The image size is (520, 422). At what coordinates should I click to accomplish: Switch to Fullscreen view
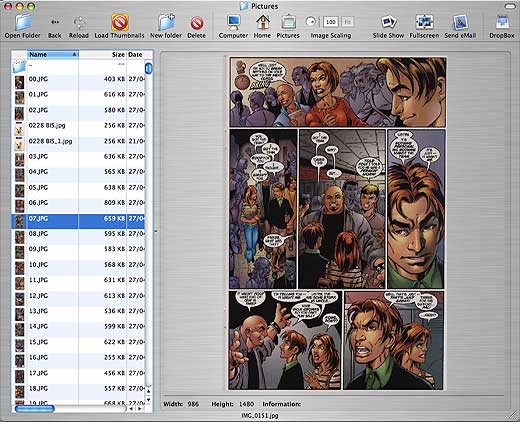click(x=424, y=22)
